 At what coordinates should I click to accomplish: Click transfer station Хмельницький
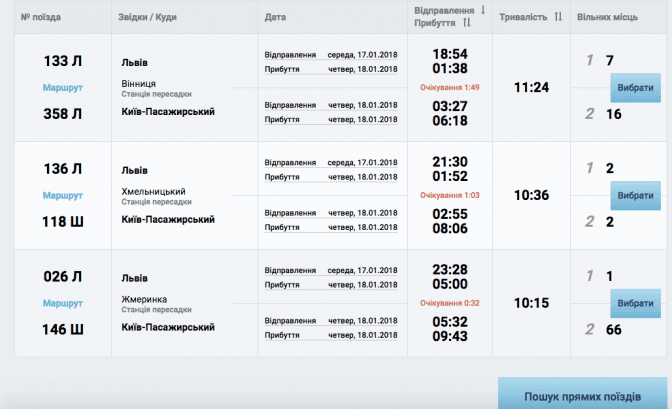(153, 192)
